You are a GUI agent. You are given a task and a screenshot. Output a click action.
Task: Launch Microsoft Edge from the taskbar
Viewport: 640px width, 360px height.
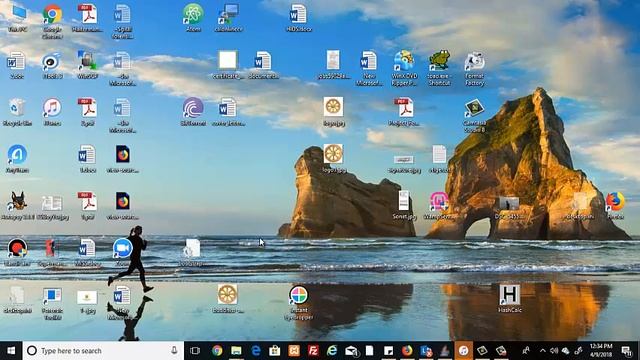coord(256,351)
